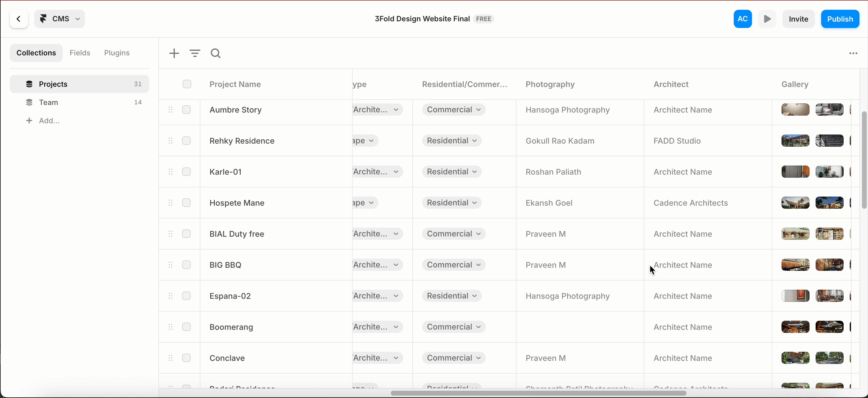Select the Team collection
868x398 pixels.
[x=79, y=102]
